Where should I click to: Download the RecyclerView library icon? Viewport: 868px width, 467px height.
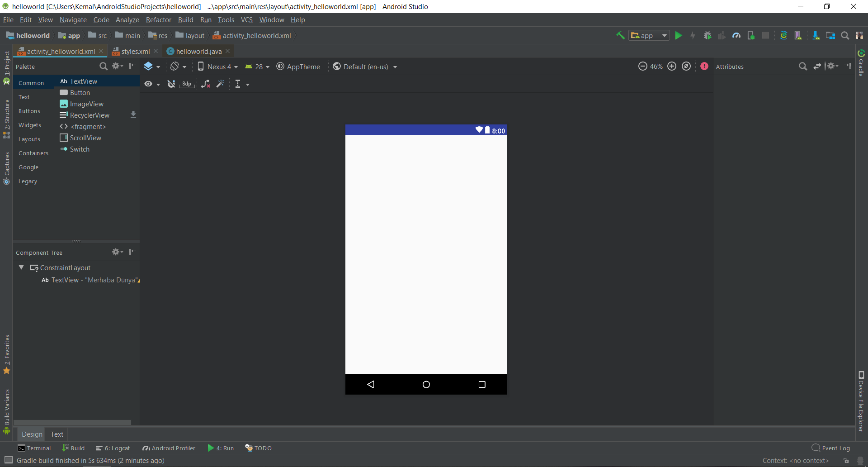133,115
